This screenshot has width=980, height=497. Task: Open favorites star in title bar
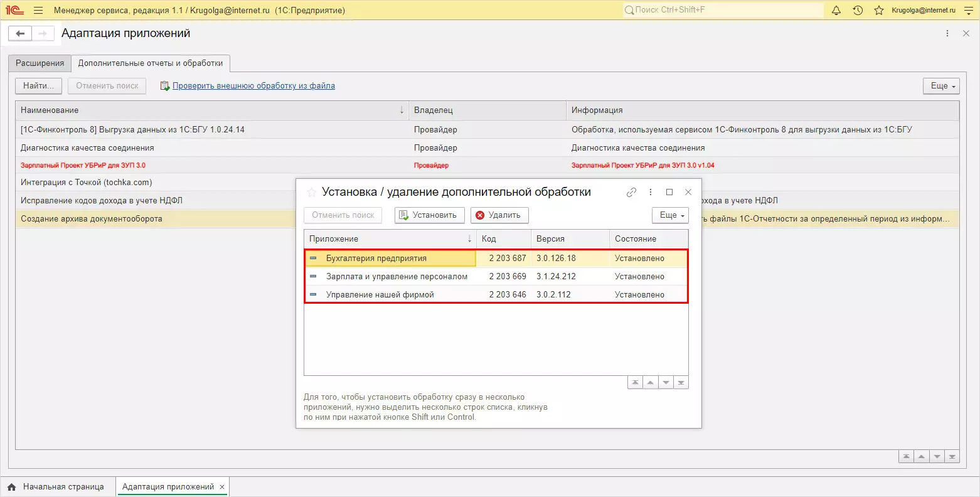click(x=878, y=10)
